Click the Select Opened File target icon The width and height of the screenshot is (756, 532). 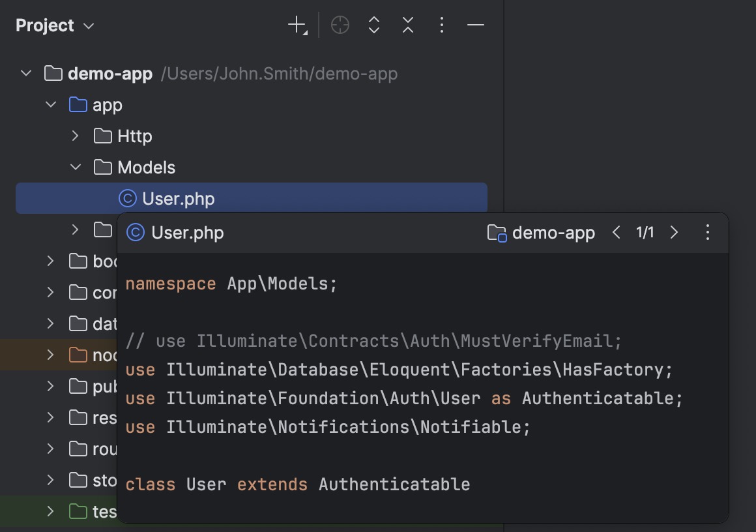340,25
